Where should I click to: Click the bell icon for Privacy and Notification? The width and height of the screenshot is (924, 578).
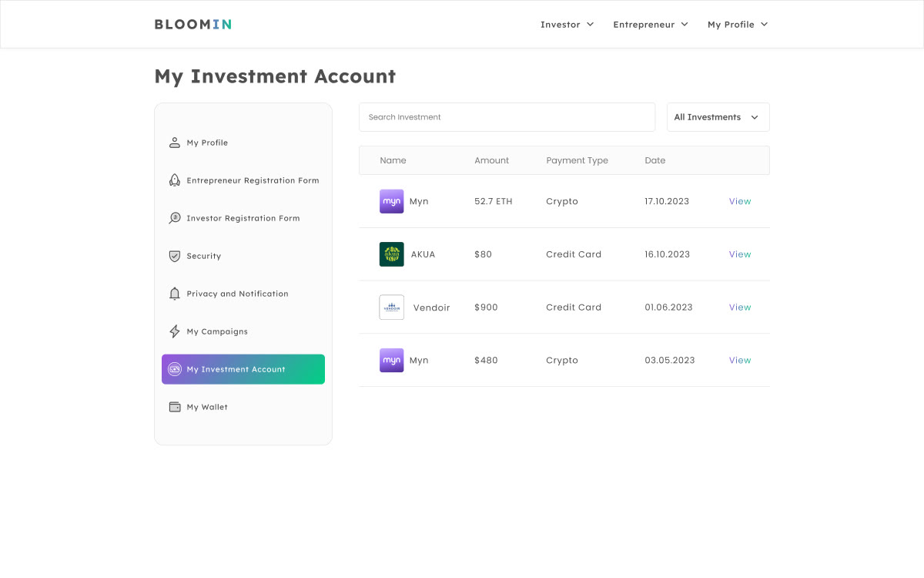click(175, 294)
